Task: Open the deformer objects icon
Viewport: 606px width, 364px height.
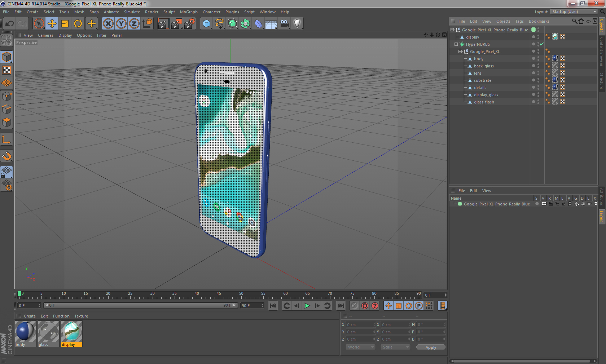Action: point(258,24)
